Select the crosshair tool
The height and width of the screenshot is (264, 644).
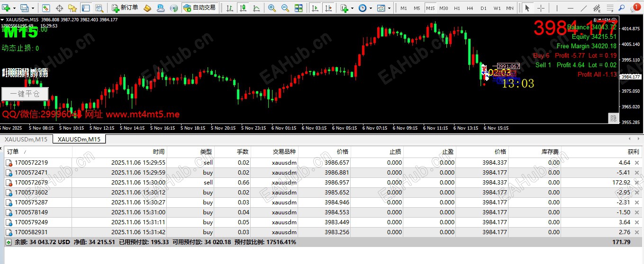tap(541, 8)
